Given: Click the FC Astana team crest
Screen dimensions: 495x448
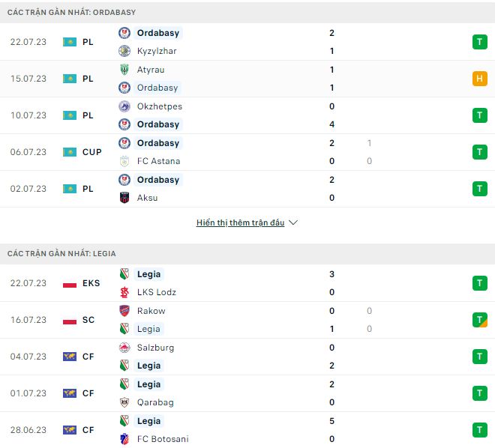Looking at the screenshot, I should [x=124, y=161].
